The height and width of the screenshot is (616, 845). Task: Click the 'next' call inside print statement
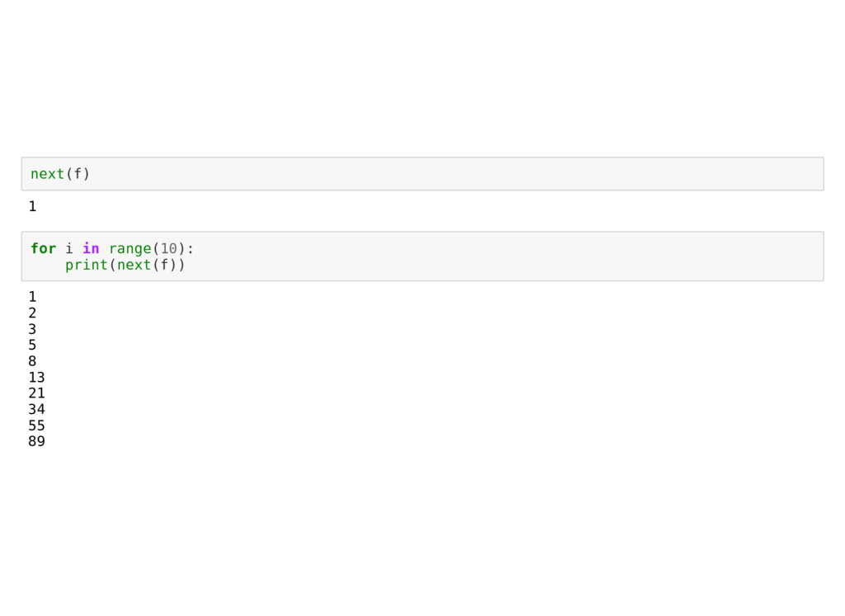coord(134,265)
